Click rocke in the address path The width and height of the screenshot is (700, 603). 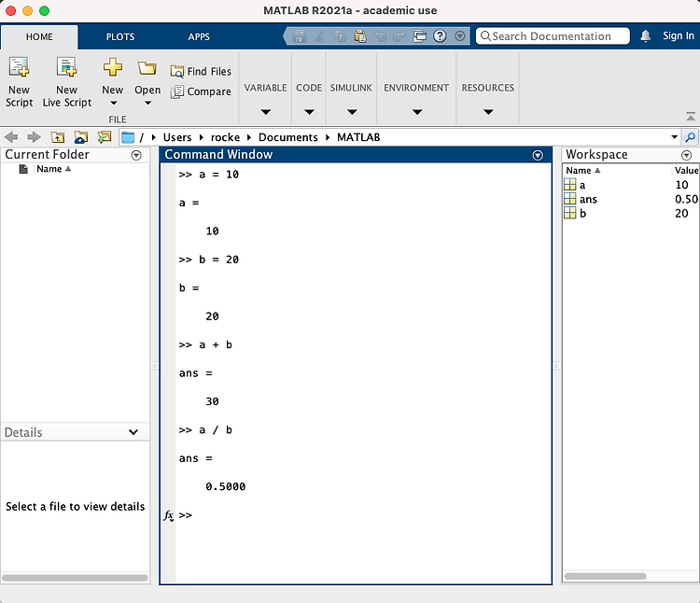(226, 137)
